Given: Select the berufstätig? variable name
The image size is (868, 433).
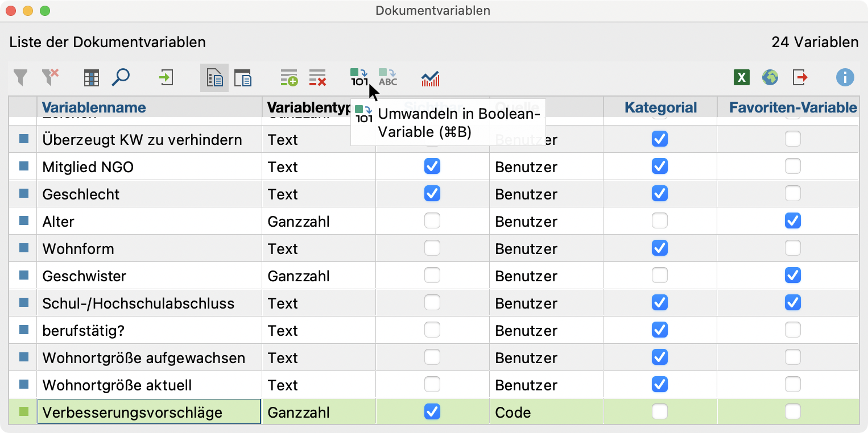Looking at the screenshot, I should pyautogui.click(x=83, y=330).
